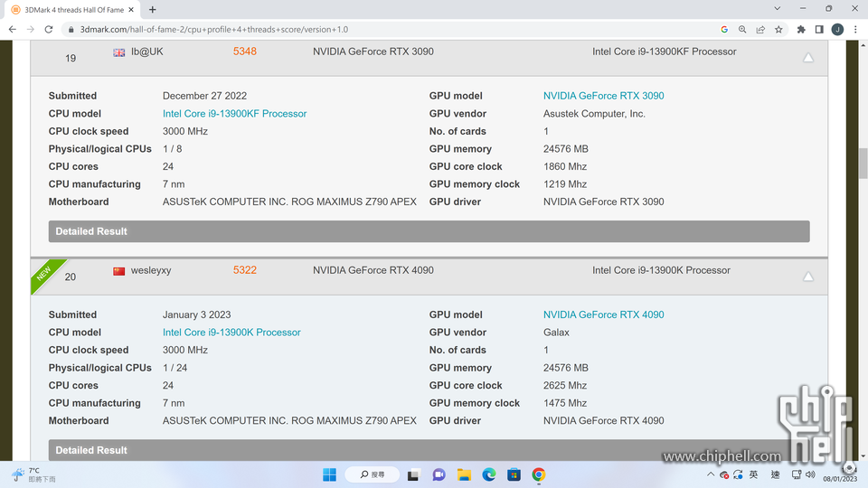
Task: Click rank number 20
Action: [71, 277]
